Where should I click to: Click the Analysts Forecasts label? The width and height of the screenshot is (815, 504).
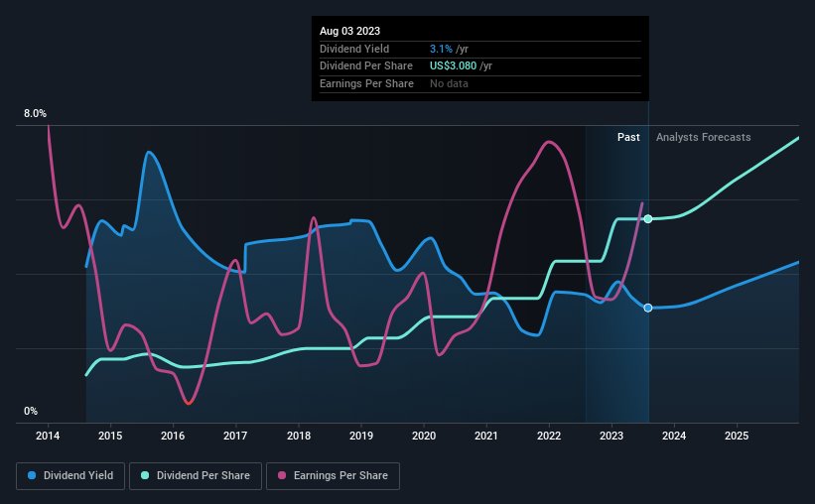tap(703, 137)
